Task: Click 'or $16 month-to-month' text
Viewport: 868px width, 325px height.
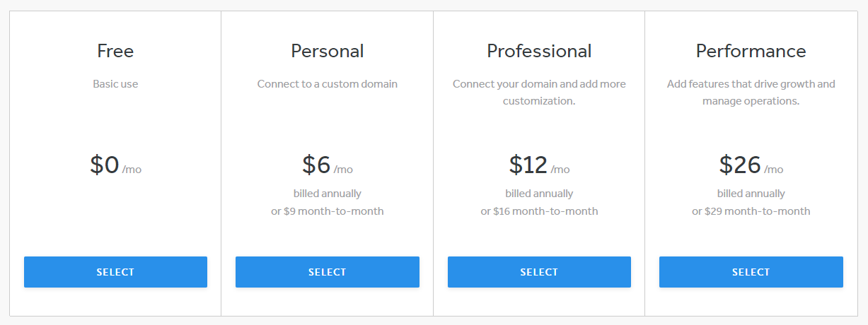Action: click(539, 211)
